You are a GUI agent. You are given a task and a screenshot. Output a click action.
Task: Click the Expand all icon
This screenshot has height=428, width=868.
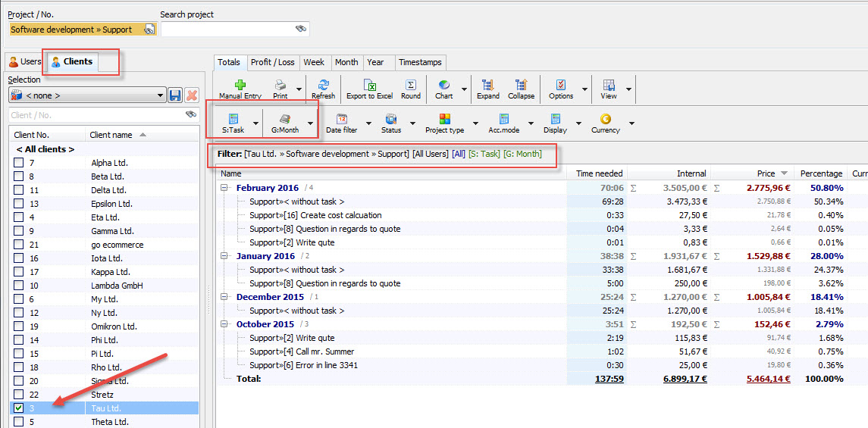pyautogui.click(x=488, y=85)
